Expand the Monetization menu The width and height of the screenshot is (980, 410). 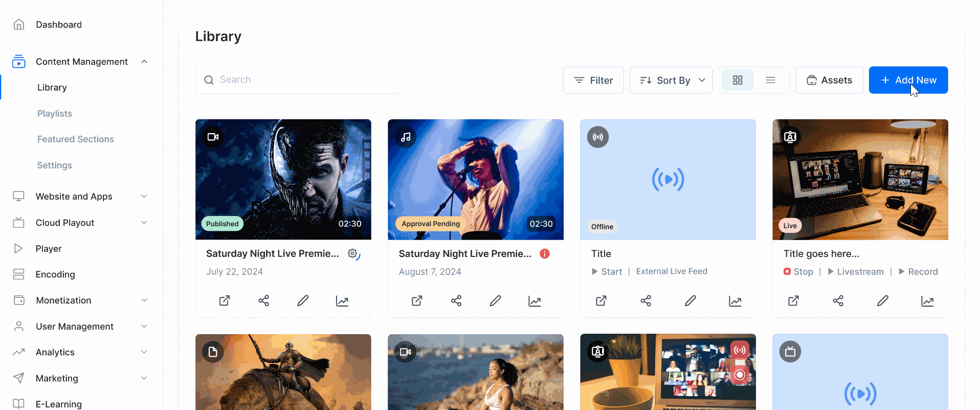pyautogui.click(x=144, y=300)
